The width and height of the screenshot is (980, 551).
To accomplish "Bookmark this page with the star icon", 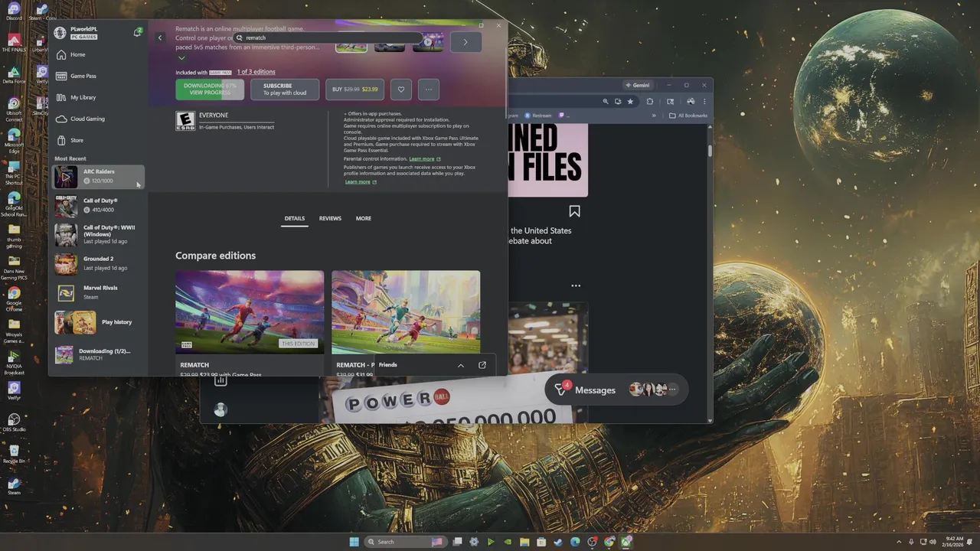I will tap(630, 101).
